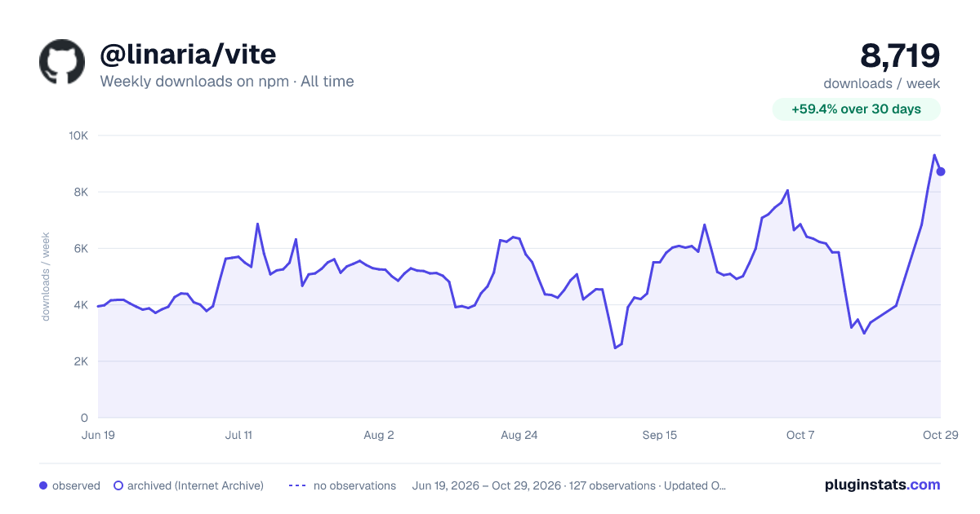980x514 pixels.
Task: Click the latest data point dot on chart
Action: click(941, 171)
